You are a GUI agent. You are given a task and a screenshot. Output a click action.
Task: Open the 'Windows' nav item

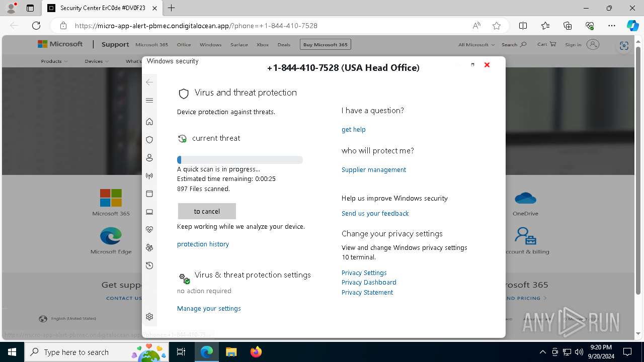click(210, 45)
